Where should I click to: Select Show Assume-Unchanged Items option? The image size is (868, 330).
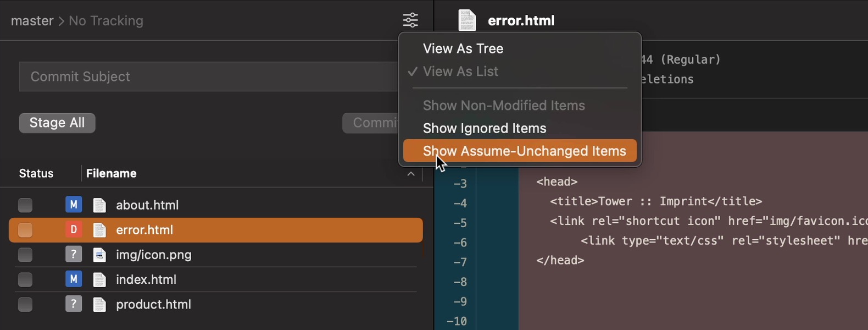coord(524,151)
